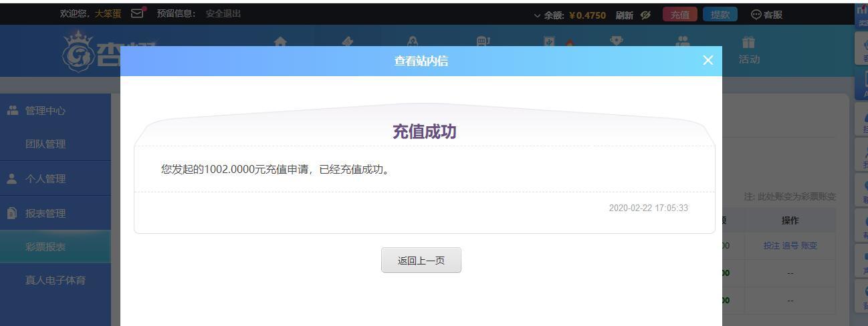Select 真人电子体育 in the sidebar
The width and height of the screenshot is (868, 326).
(x=56, y=281)
